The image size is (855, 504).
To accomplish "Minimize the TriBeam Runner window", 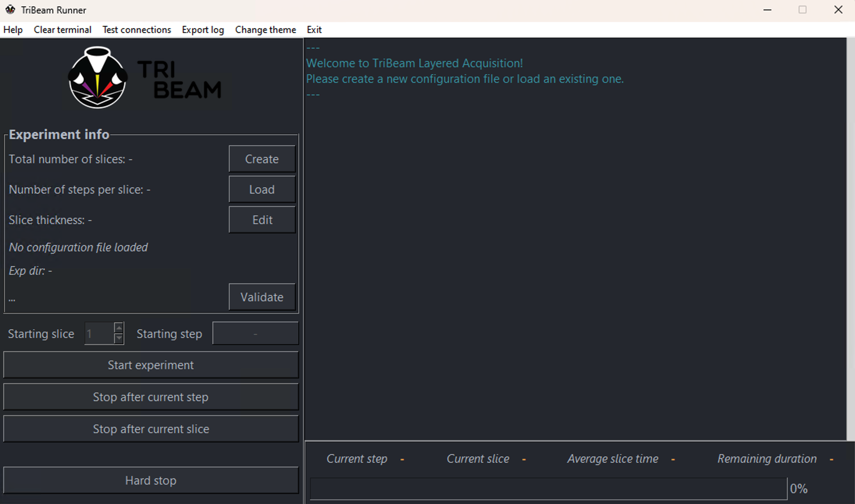I will pos(767,10).
